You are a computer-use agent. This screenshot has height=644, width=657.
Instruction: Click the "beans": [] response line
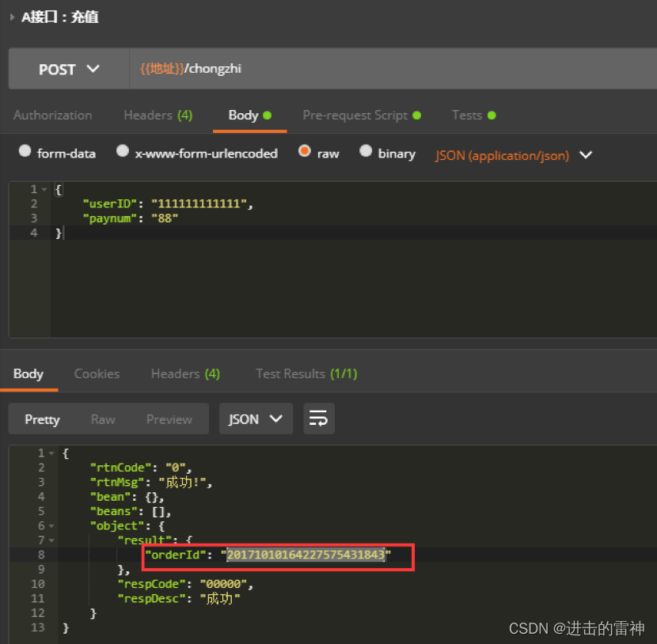131,512
